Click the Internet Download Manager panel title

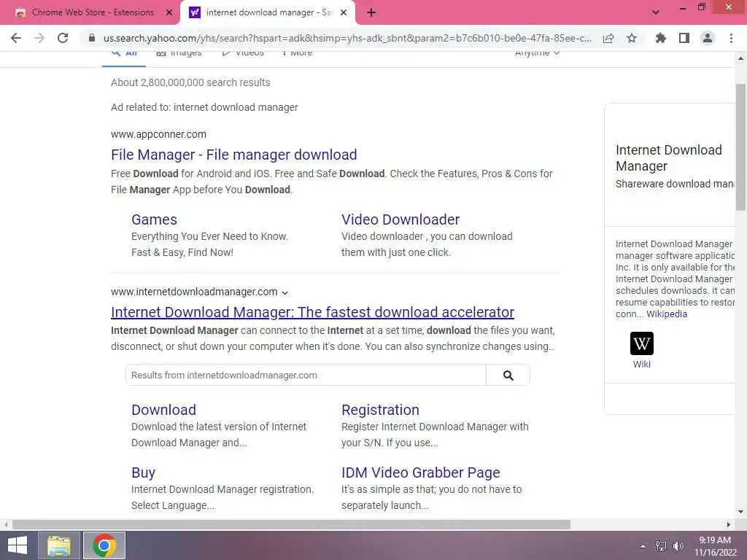pos(668,158)
